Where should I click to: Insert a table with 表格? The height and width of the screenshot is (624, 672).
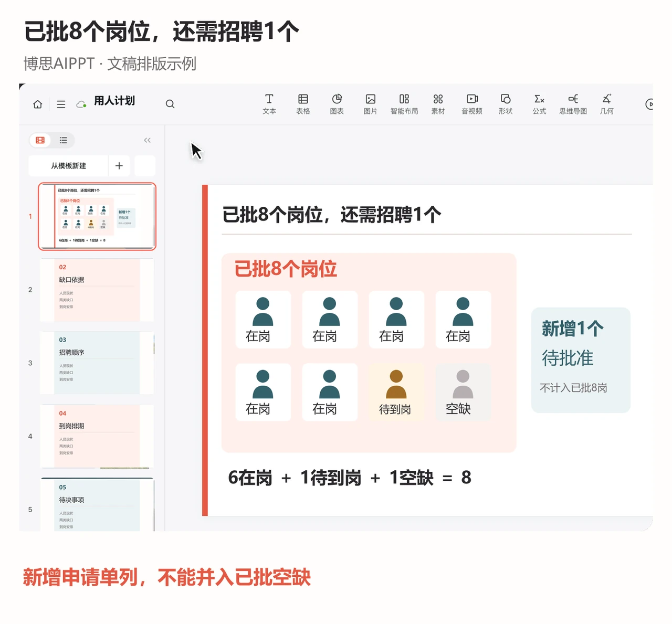[303, 104]
